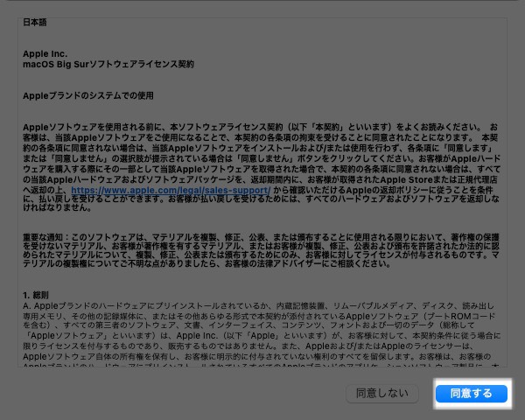525x420 pixels.
Task: Click the '1. 総則' section heading
Action: point(36,295)
